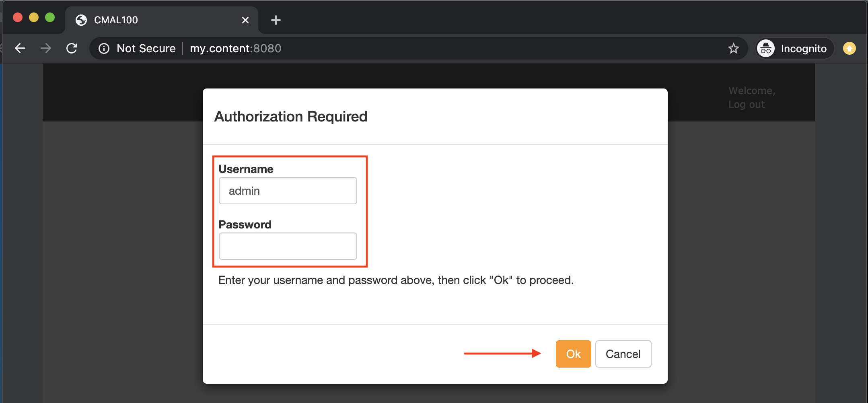
Task: Click into the Password field
Action: tap(288, 246)
